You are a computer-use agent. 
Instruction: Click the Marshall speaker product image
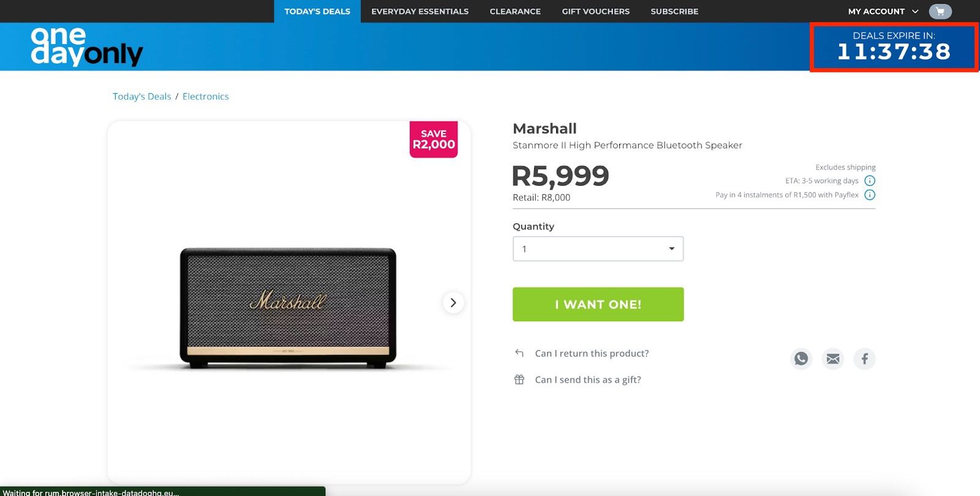pyautogui.click(x=288, y=307)
